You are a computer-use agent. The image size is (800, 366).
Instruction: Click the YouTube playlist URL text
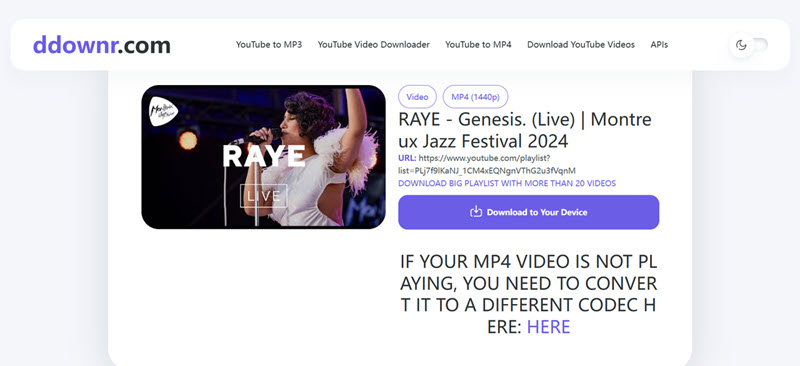487,164
